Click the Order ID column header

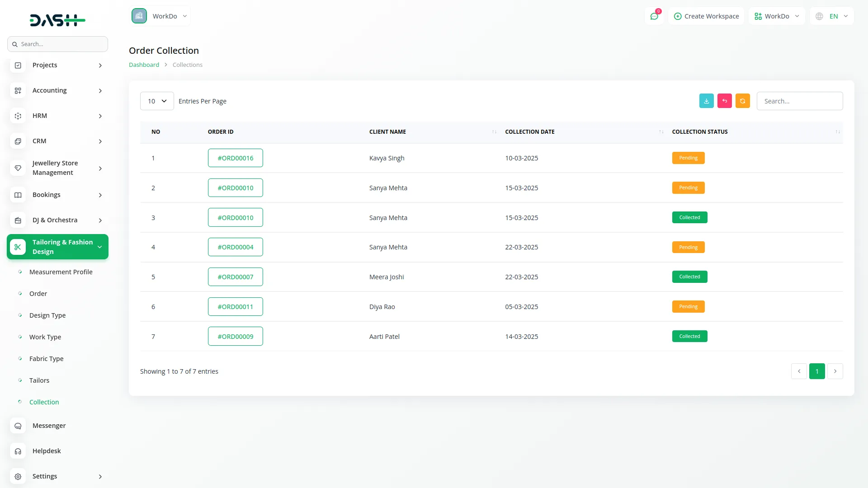(x=221, y=132)
